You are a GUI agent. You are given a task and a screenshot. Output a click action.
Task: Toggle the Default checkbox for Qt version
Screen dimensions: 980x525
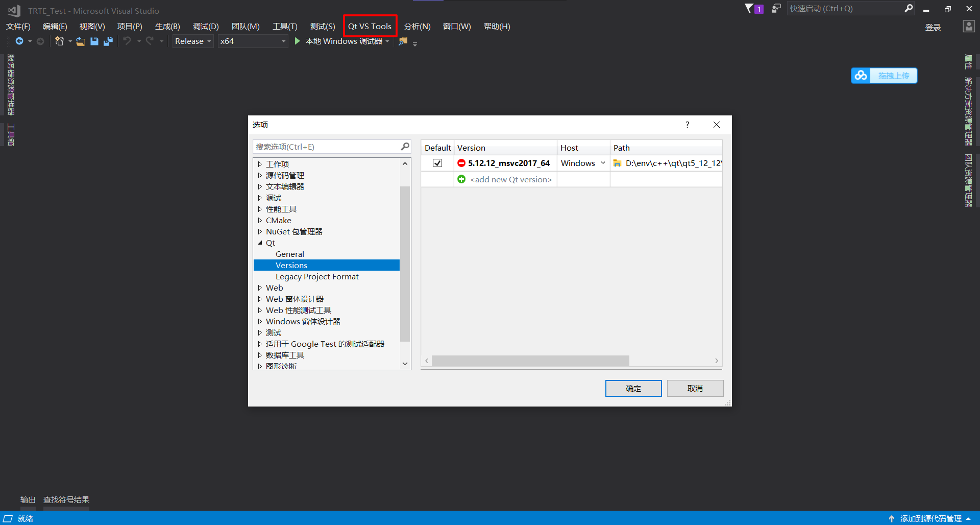click(437, 163)
